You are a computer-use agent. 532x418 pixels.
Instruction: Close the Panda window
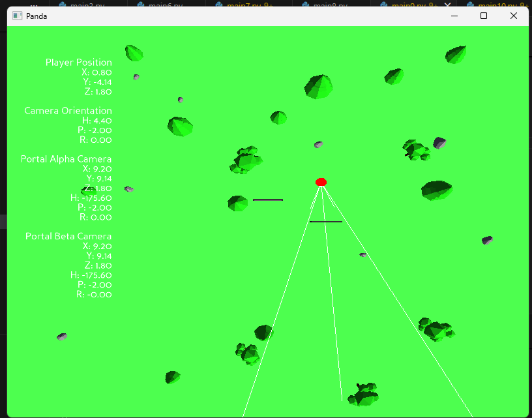point(514,16)
